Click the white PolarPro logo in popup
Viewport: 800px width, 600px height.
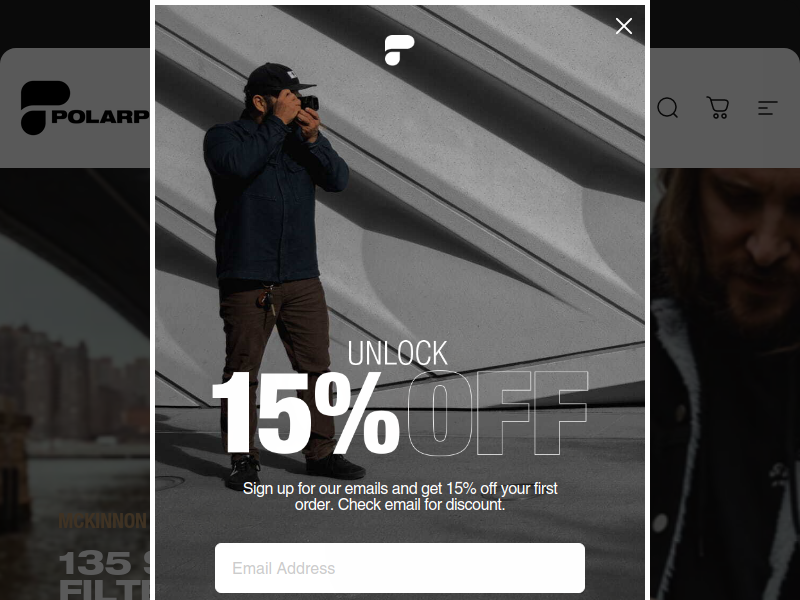click(x=399, y=50)
